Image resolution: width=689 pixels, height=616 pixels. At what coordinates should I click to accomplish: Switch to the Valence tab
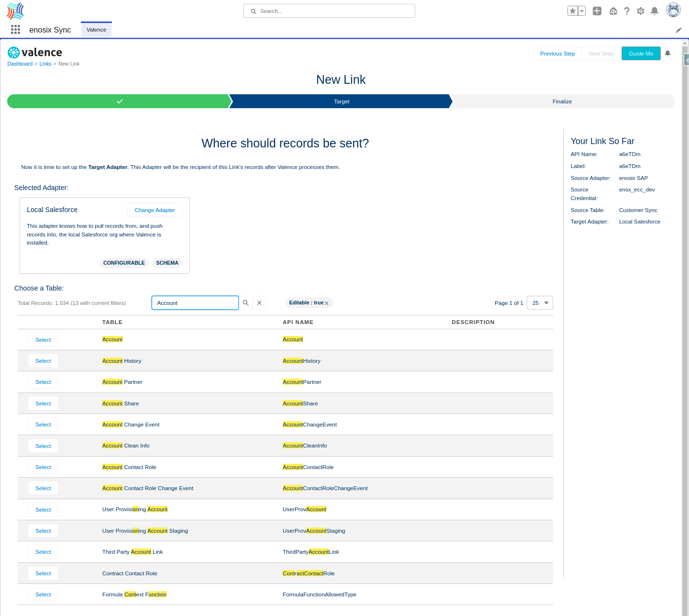[96, 30]
